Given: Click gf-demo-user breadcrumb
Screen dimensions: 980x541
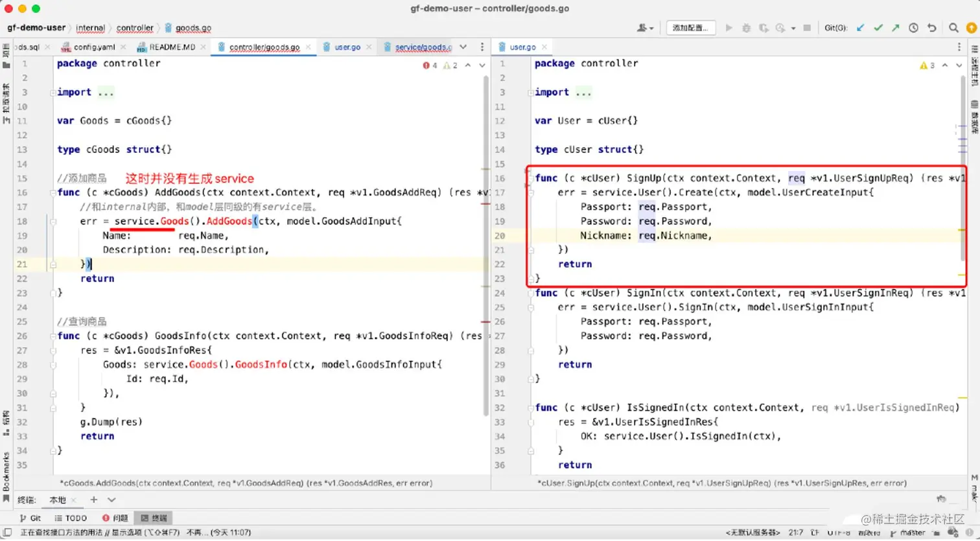Looking at the screenshot, I should pos(36,28).
